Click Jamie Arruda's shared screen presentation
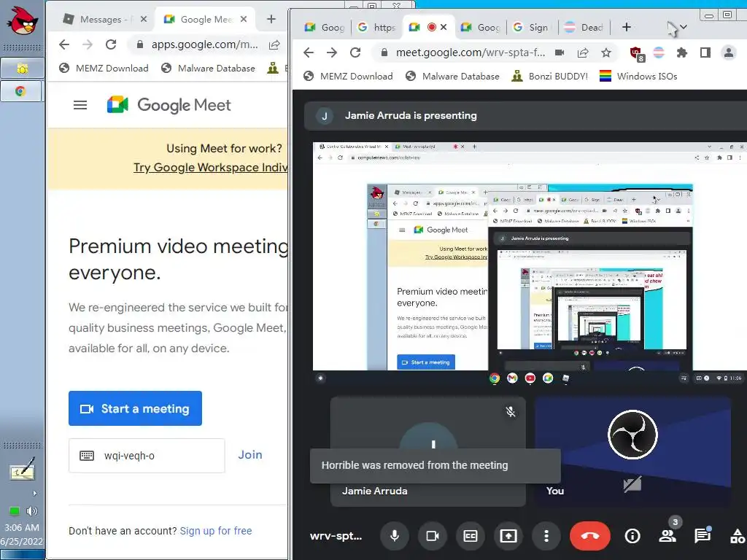747x560 pixels. [529, 263]
